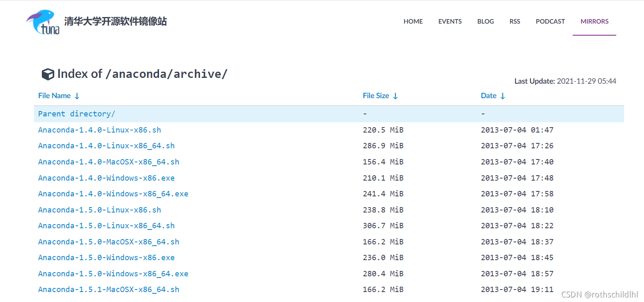Download Anaconda-1.5.1-MacOSX-x86_64.sh
644x302 pixels.
pos(109,290)
